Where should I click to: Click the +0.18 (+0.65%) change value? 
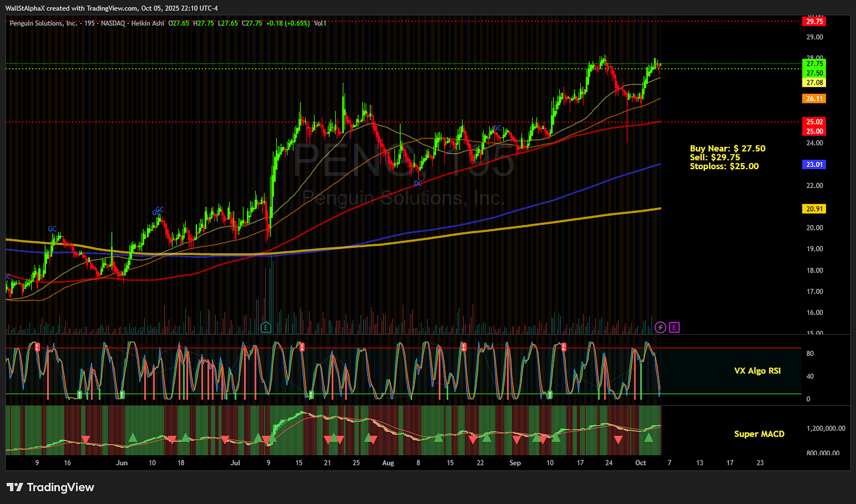[288, 23]
